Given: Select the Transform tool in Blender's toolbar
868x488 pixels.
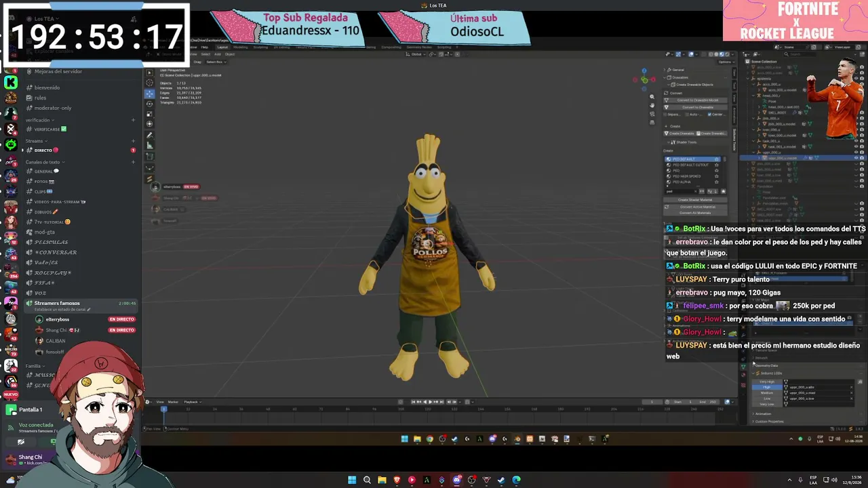Looking at the screenshot, I should (150, 124).
